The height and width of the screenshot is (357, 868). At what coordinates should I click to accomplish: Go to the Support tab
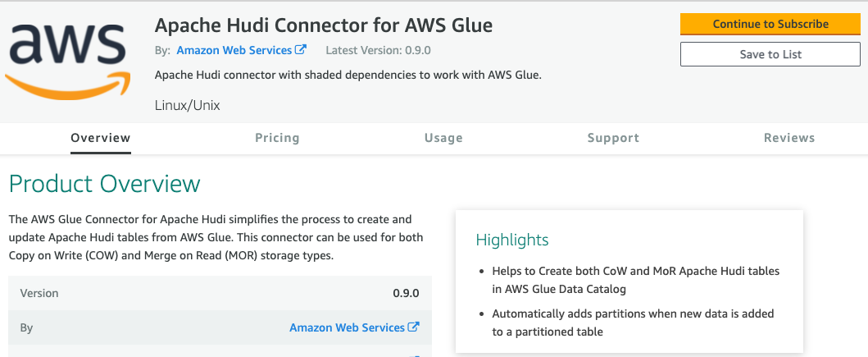tap(613, 138)
